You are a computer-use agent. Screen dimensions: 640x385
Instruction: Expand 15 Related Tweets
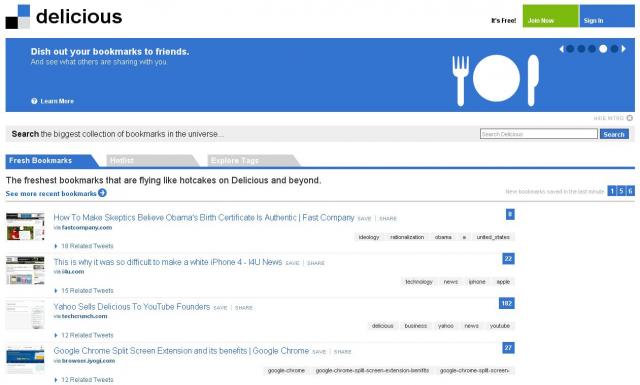(84, 291)
